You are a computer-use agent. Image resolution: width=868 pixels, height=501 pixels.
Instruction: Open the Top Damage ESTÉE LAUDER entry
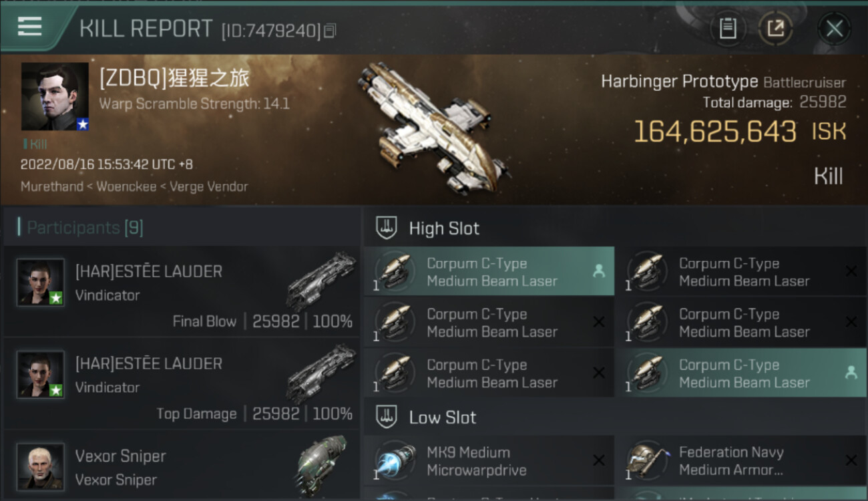point(181,383)
